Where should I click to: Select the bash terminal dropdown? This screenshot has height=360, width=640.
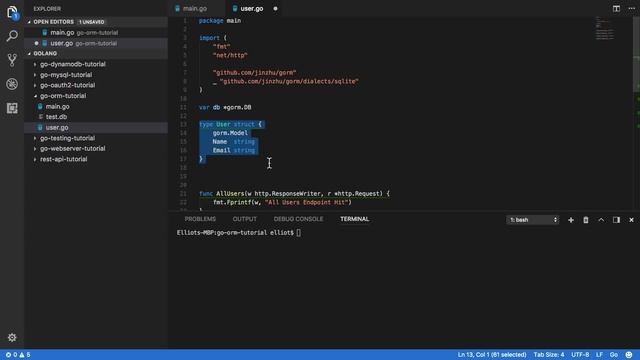533,220
